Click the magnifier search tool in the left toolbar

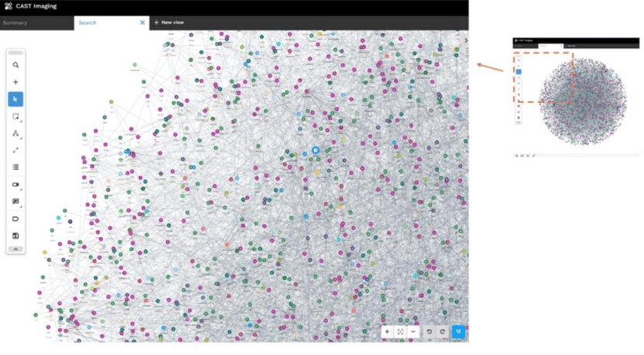pos(16,65)
